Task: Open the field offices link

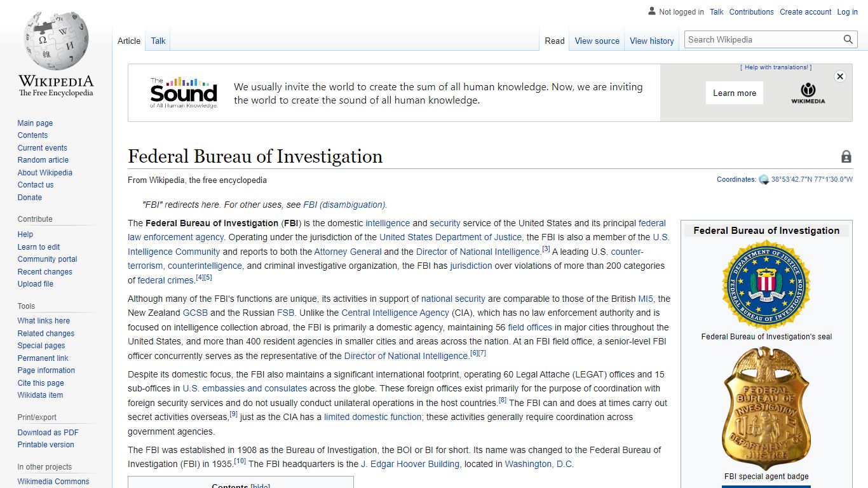Action: tap(530, 327)
